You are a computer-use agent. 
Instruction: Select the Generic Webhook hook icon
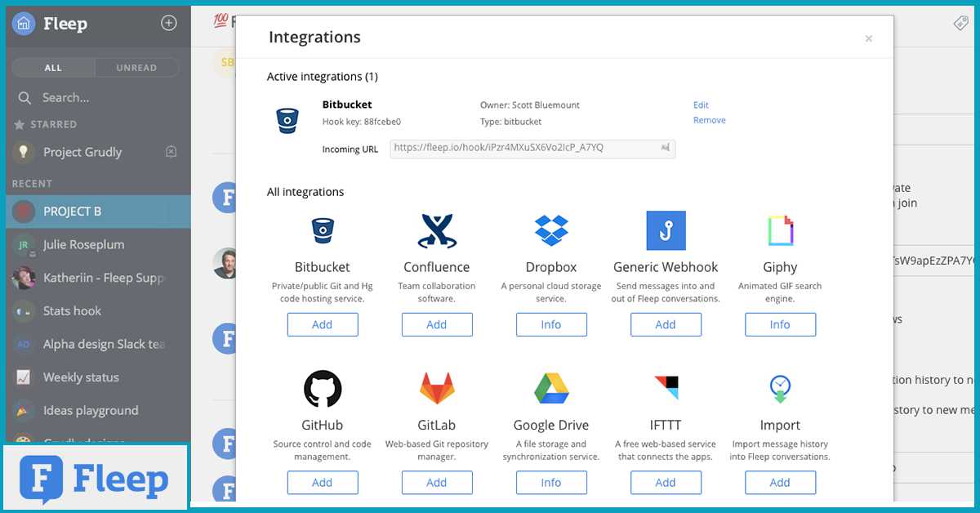(665, 230)
